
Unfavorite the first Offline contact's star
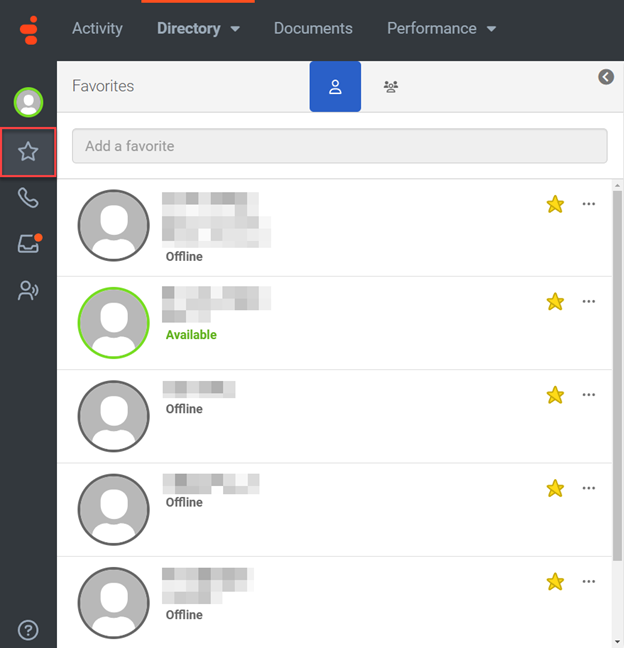(x=555, y=204)
